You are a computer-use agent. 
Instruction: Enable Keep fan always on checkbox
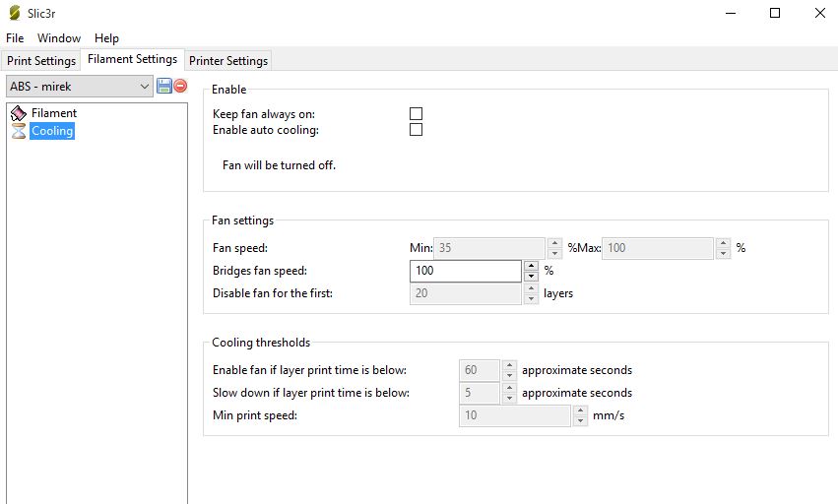416,114
